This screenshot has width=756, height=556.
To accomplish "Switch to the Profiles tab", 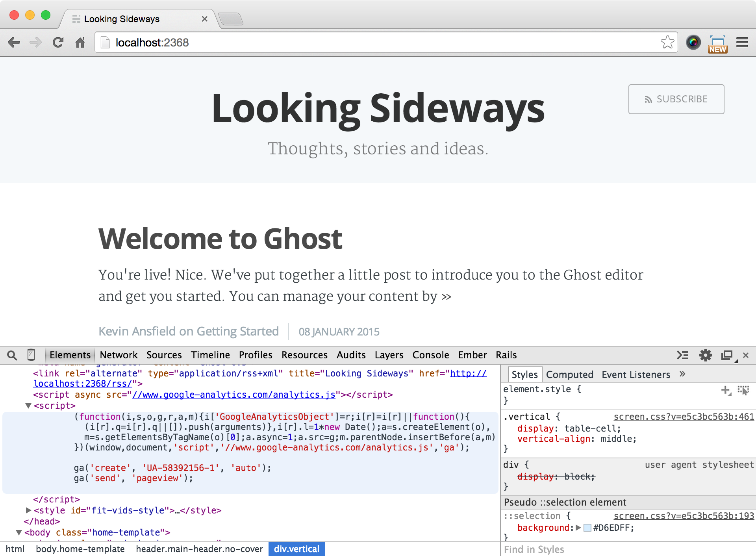I will [x=256, y=355].
